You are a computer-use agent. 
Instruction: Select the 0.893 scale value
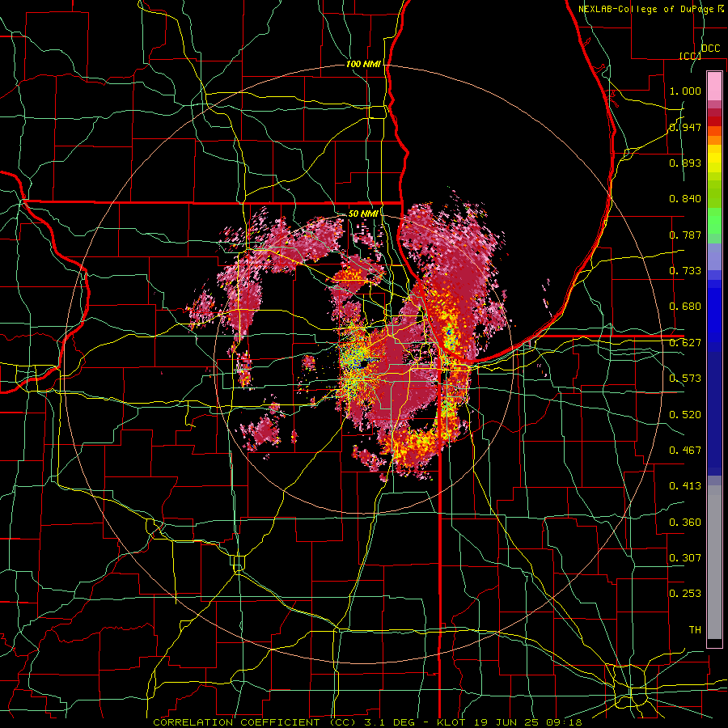685,163
